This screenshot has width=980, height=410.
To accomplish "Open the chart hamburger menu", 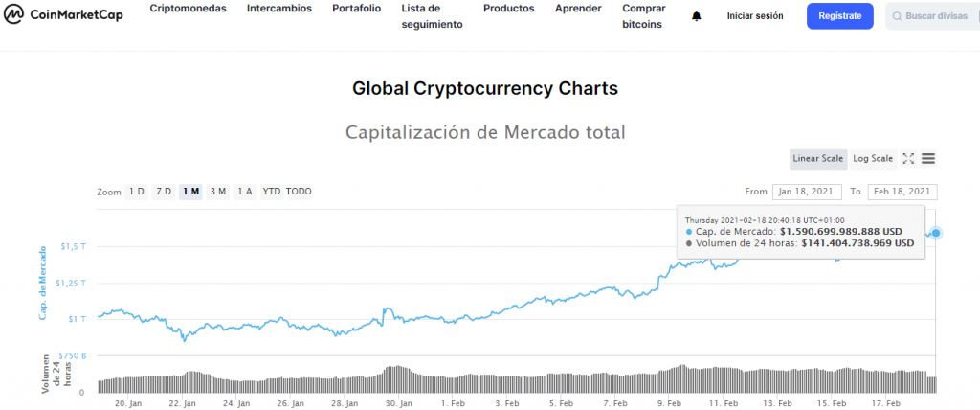I will coord(928,159).
